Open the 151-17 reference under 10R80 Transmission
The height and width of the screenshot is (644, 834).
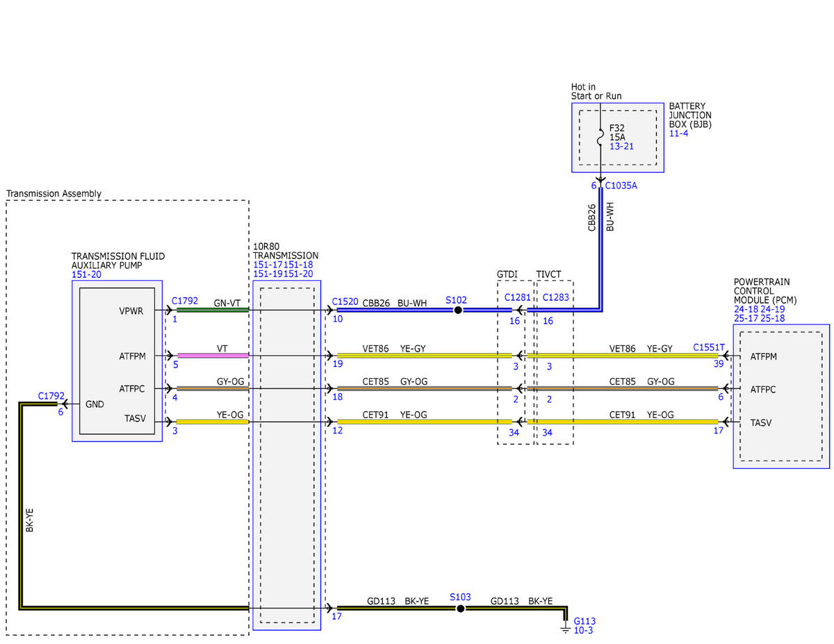tap(266, 265)
